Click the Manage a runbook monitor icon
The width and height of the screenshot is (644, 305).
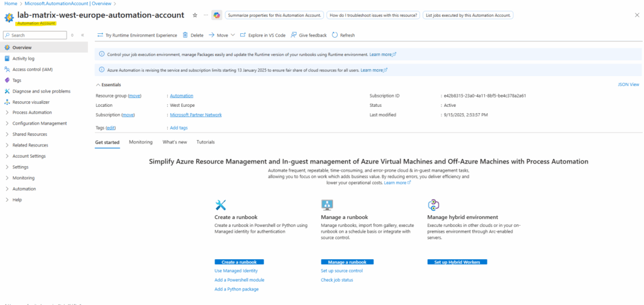tap(327, 205)
